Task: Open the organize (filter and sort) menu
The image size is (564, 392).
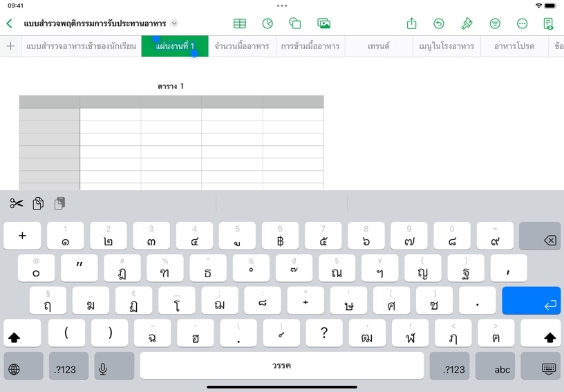Action: 495,24
